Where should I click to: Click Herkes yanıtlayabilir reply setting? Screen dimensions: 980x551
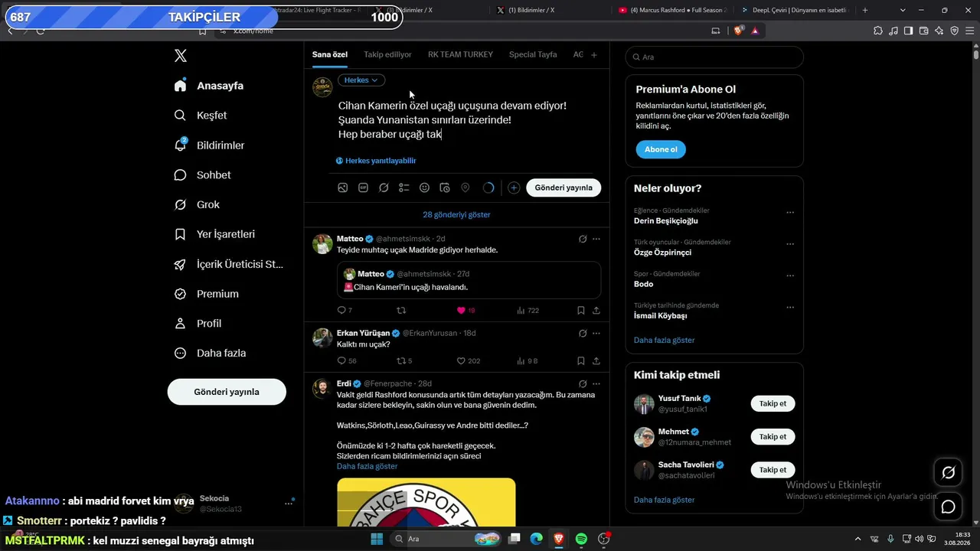(x=376, y=161)
